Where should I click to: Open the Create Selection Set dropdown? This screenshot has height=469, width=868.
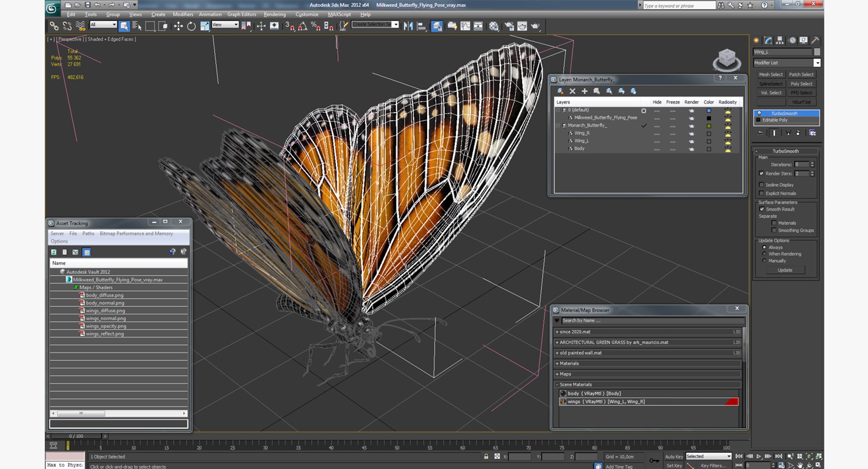(396, 24)
